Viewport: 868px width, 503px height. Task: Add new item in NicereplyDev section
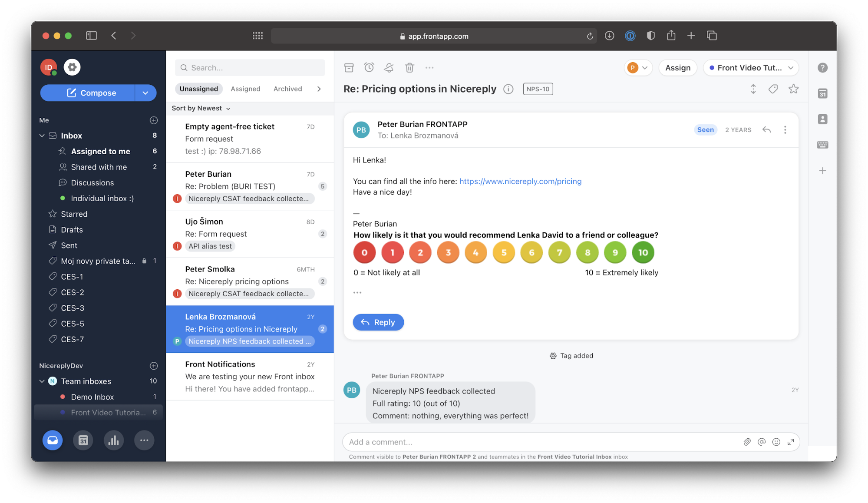(x=154, y=366)
